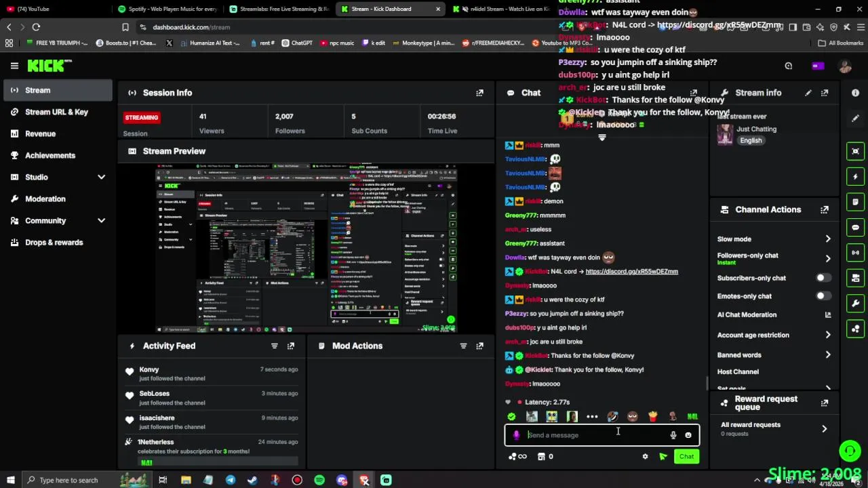Toggle the activity feed lightning widget in the right sidebar

(x=855, y=177)
